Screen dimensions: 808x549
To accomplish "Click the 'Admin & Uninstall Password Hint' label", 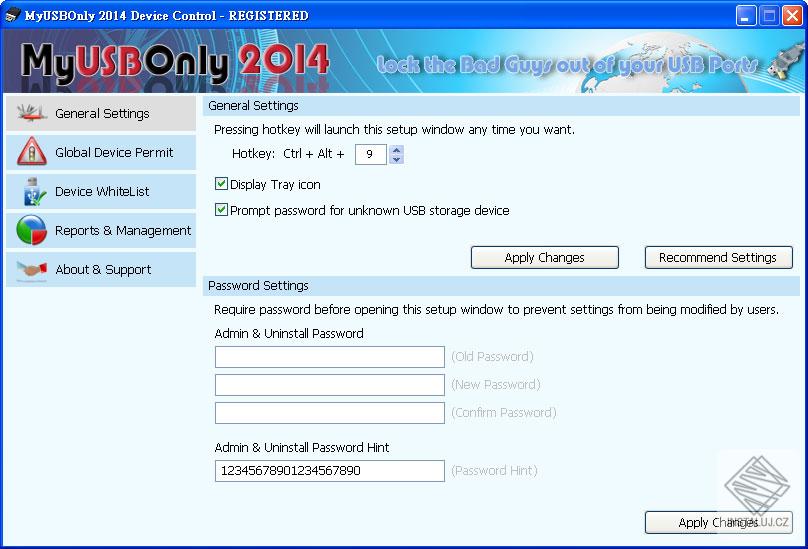I will coord(301,447).
